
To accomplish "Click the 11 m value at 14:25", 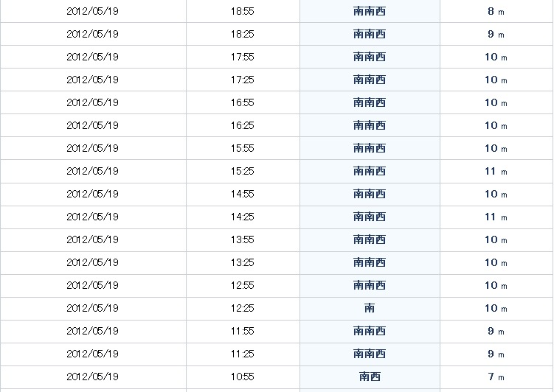I will click(496, 217).
